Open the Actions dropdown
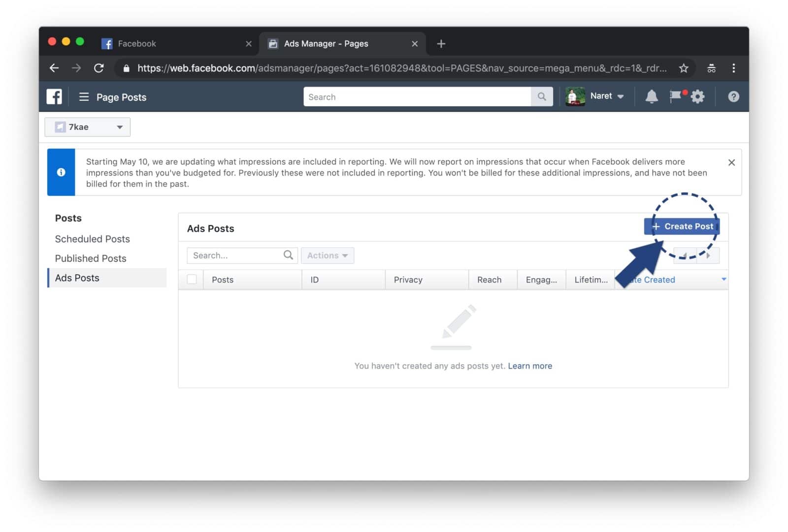This screenshot has width=788, height=532. [327, 255]
